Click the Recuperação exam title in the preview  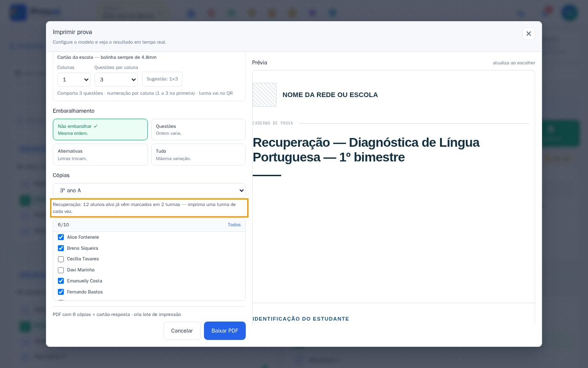[366, 149]
